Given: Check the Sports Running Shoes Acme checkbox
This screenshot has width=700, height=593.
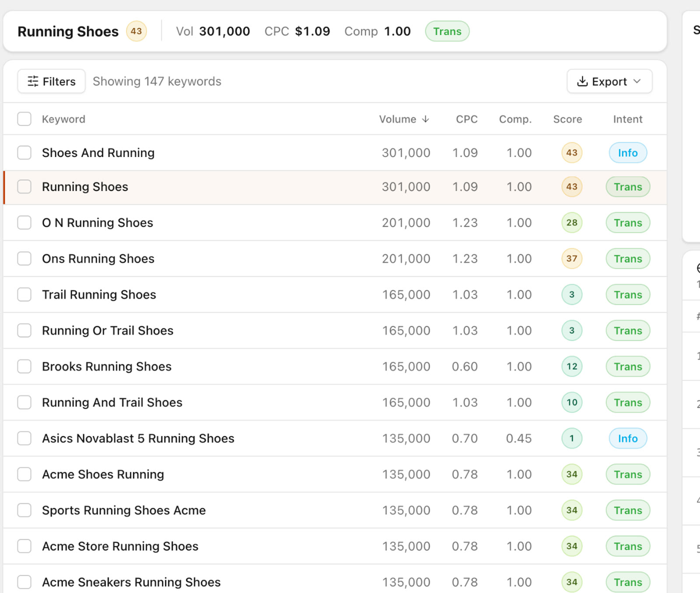Looking at the screenshot, I should coord(24,510).
